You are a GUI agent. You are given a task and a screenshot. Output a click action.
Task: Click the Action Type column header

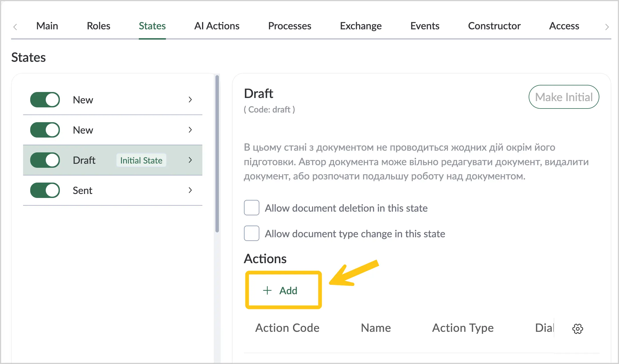coord(463,328)
